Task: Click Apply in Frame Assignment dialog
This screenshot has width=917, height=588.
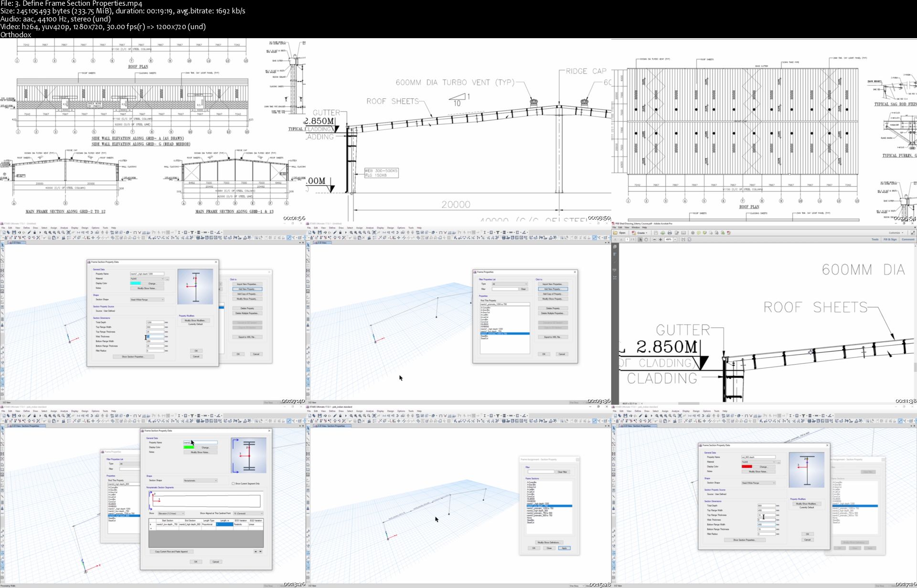Action: tap(565, 548)
